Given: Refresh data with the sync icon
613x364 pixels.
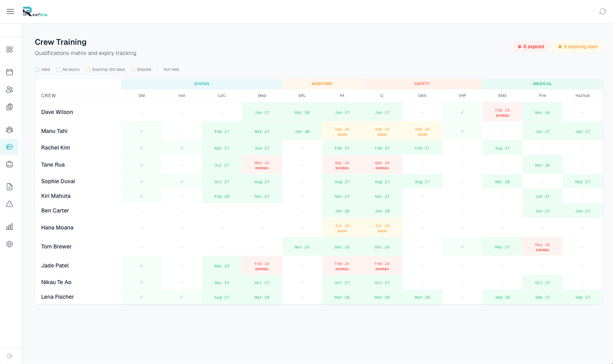Looking at the screenshot, I should [602, 11].
